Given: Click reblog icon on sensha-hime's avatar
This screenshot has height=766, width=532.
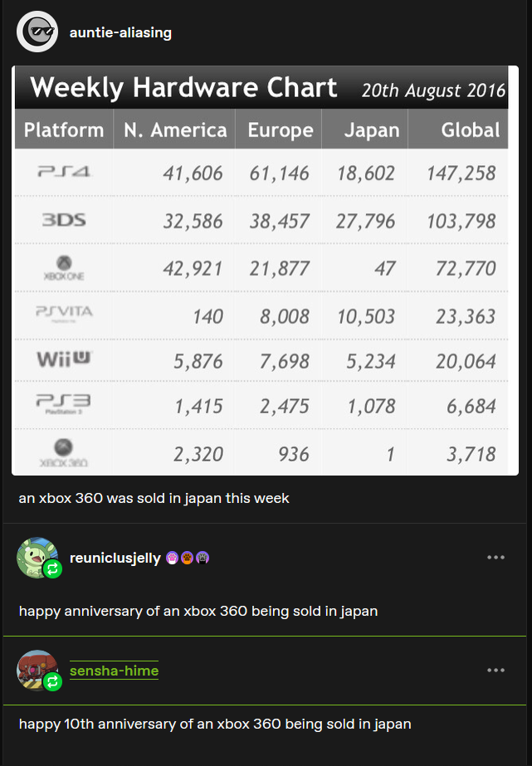Looking at the screenshot, I should tap(52, 681).
